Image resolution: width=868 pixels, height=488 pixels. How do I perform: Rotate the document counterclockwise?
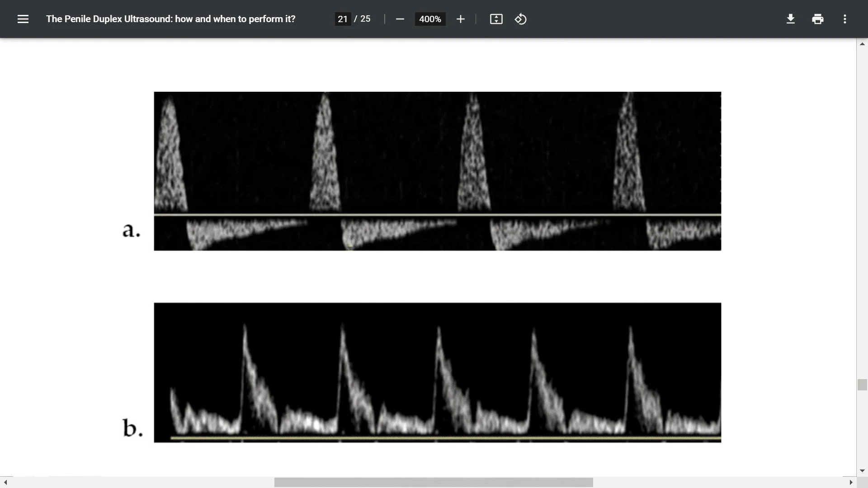pos(521,19)
